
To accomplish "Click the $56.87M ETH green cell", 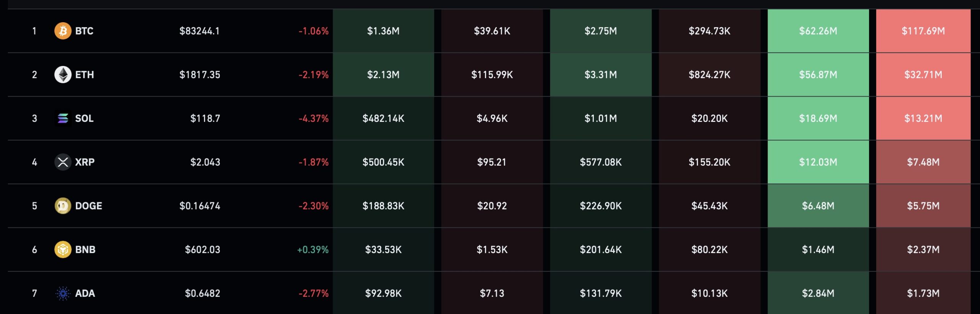I will tap(818, 74).
